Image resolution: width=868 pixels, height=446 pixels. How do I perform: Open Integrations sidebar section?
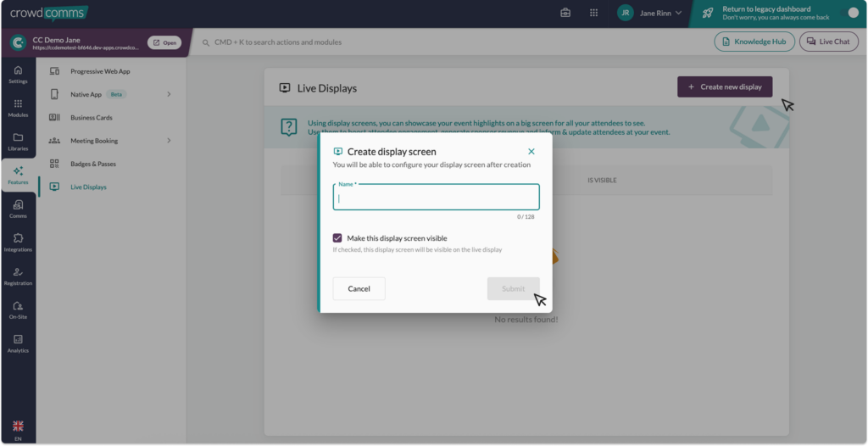coord(18,243)
